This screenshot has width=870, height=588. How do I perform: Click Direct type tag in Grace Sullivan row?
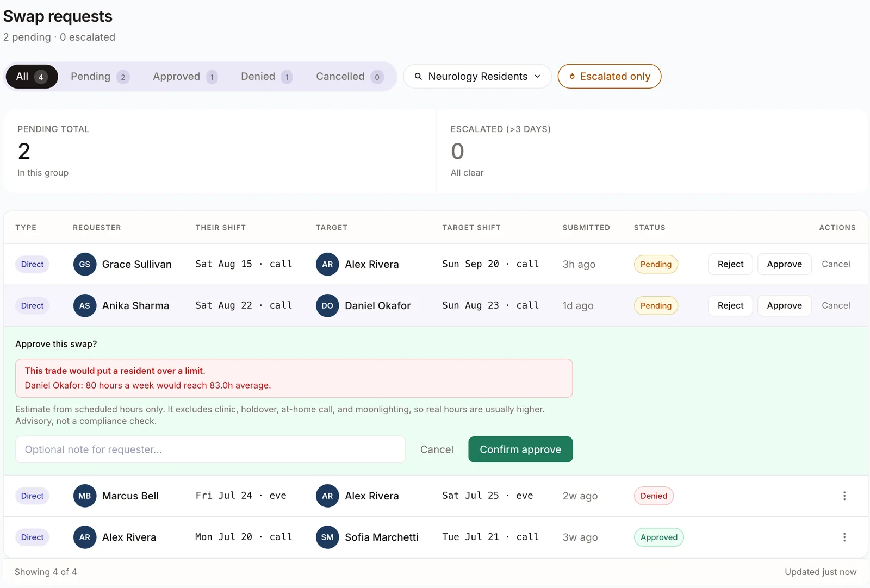pyautogui.click(x=32, y=264)
